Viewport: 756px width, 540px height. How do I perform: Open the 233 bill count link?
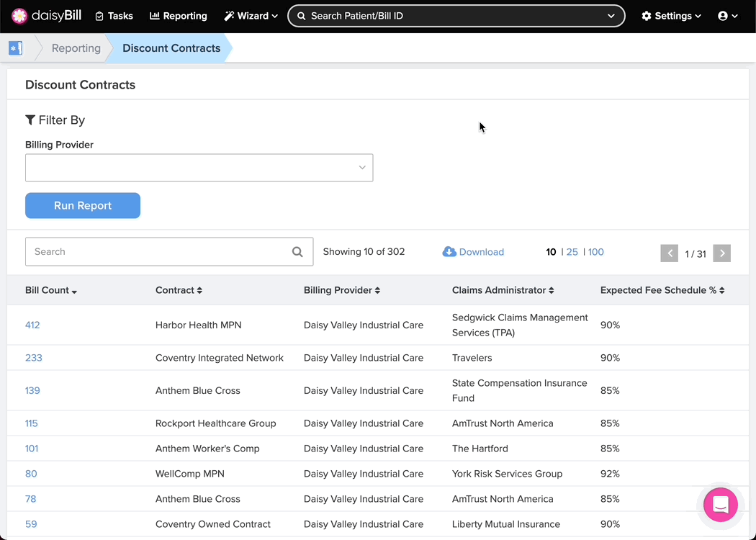tap(34, 358)
